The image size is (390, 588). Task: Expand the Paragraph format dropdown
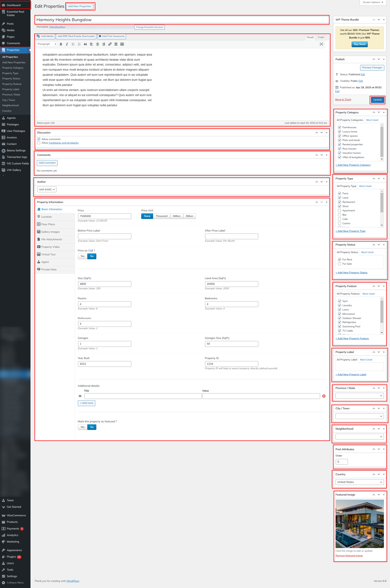click(47, 44)
